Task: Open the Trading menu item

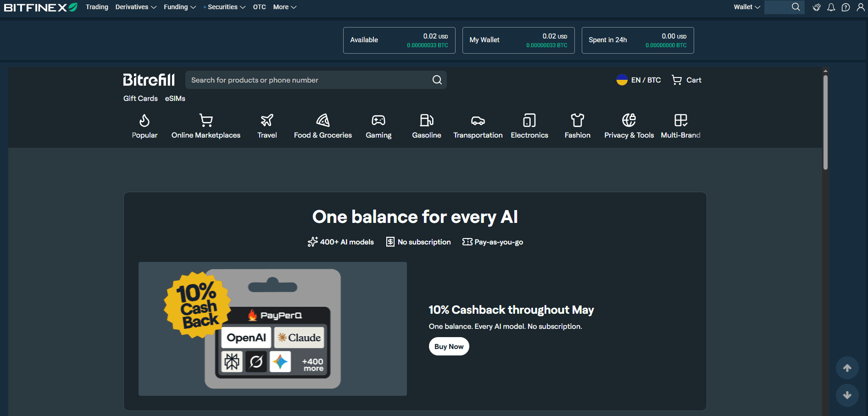Action: [x=97, y=7]
